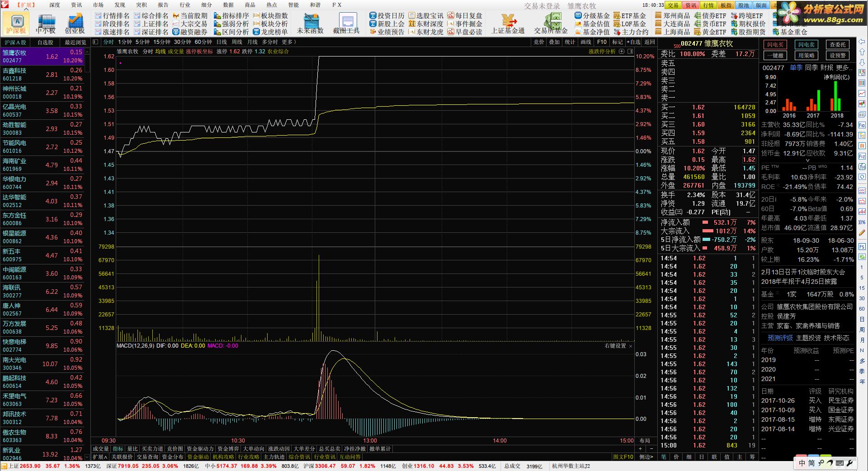Switch to the 自选股 tab

coord(45,42)
